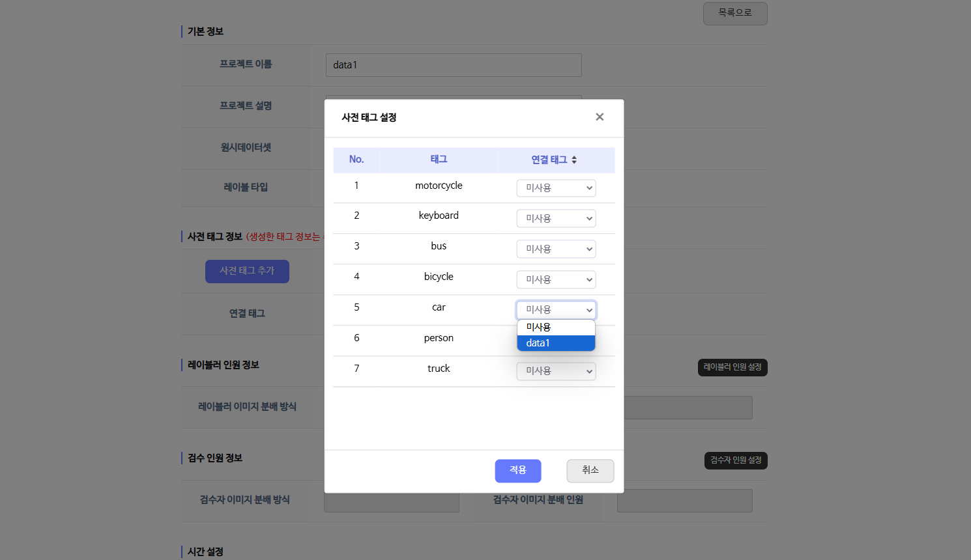Image resolution: width=971 pixels, height=560 pixels.
Task: Click the 적용 apply button
Action: (x=517, y=470)
